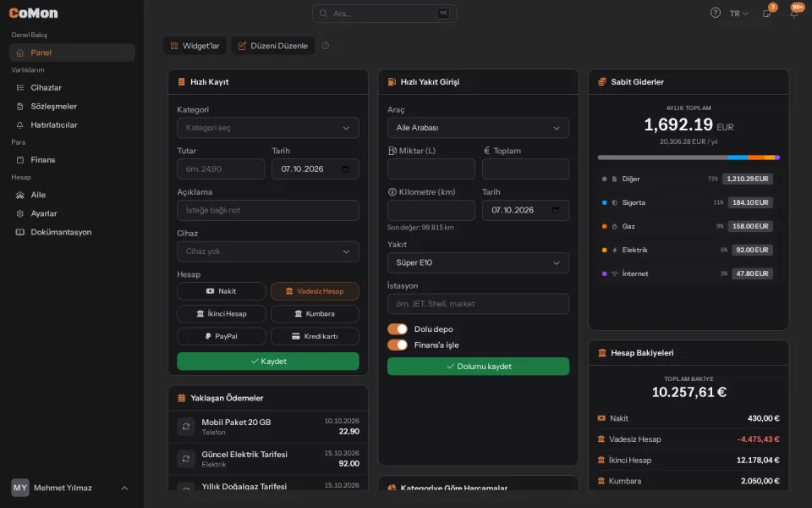Click the Sabit Giderler header icon
The image size is (812, 508).
[x=601, y=82]
